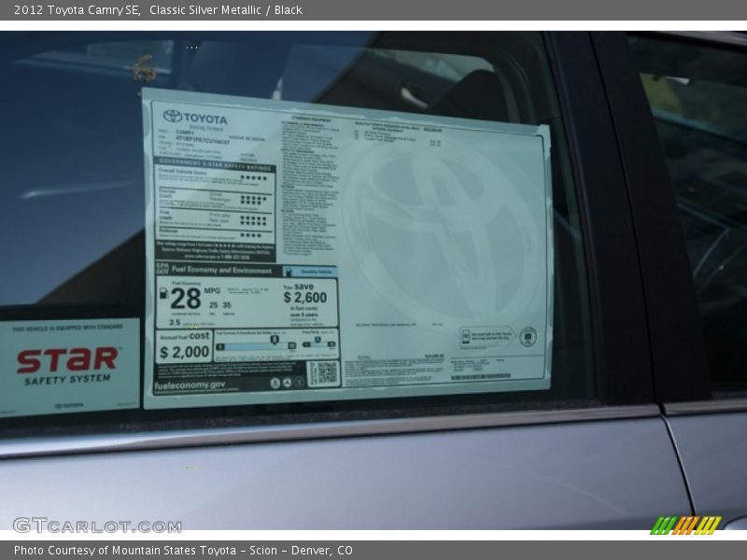Select the recycling symbol near fueleconomy.gov

tap(287, 383)
